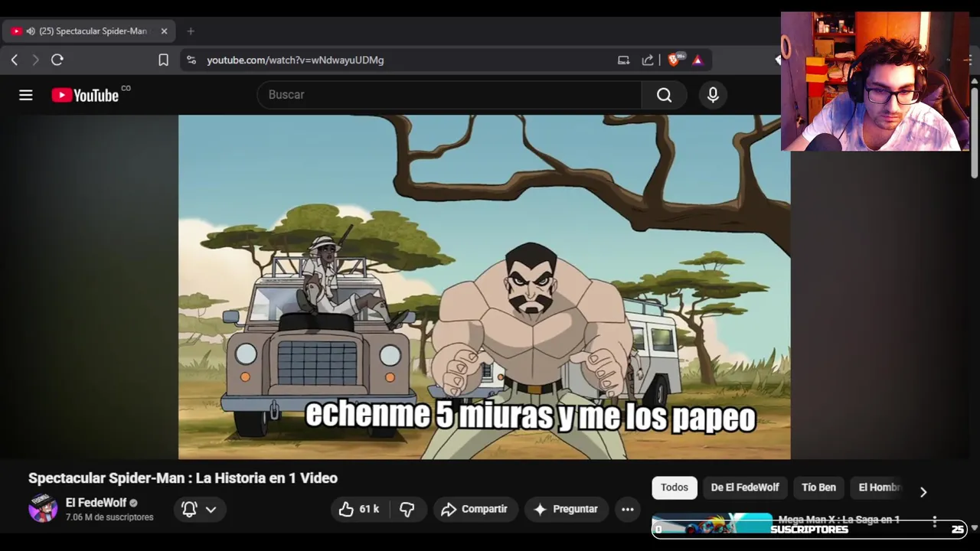Focus the Buscar search field

(449, 95)
